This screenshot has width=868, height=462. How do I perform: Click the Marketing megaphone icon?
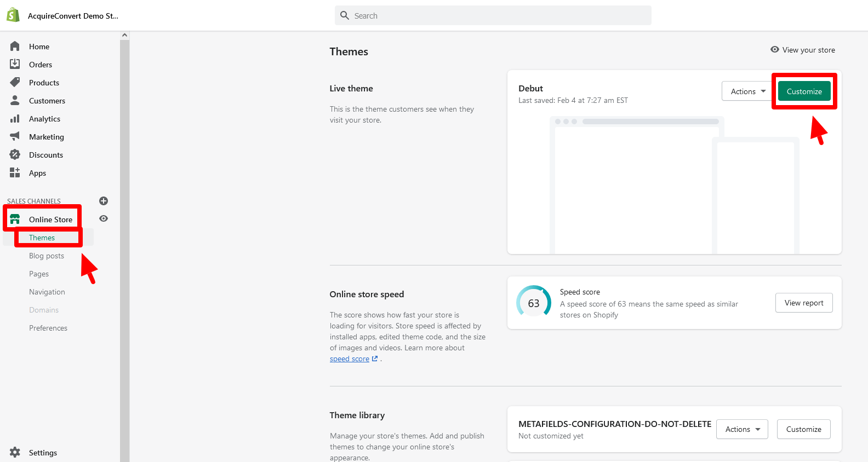tap(15, 137)
